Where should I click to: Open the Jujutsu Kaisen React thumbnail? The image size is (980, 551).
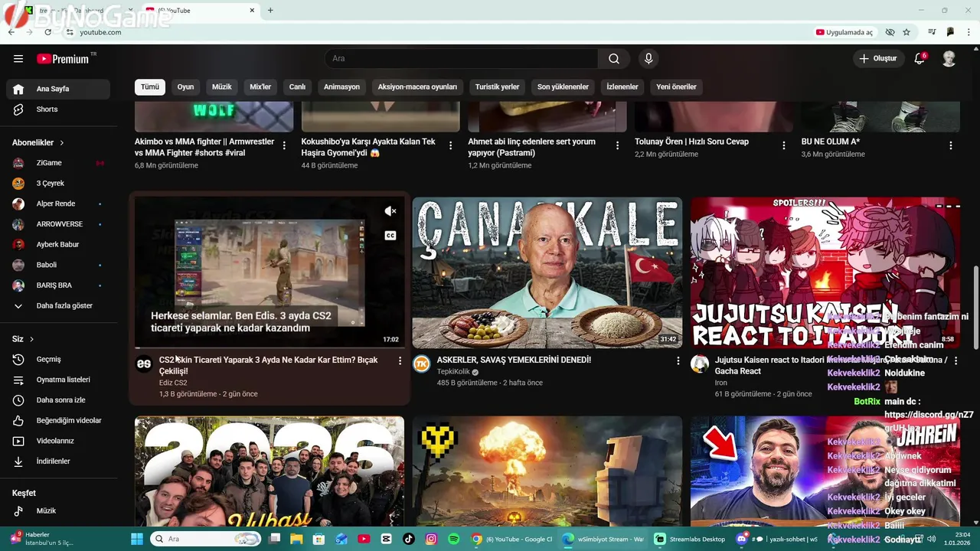[x=825, y=273]
